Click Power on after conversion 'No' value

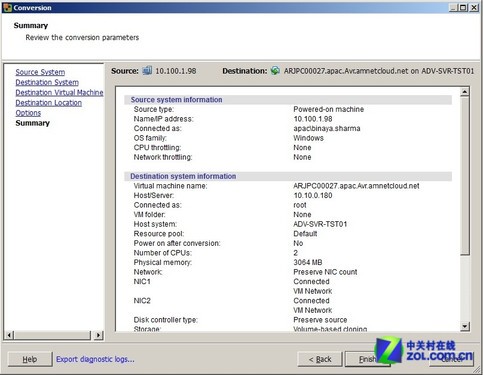click(298, 243)
